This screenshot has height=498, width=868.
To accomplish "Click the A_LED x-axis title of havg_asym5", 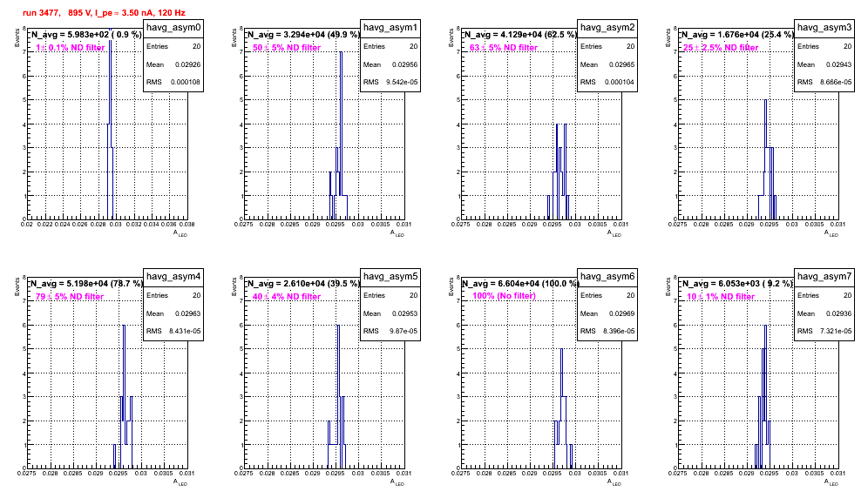I will (397, 482).
